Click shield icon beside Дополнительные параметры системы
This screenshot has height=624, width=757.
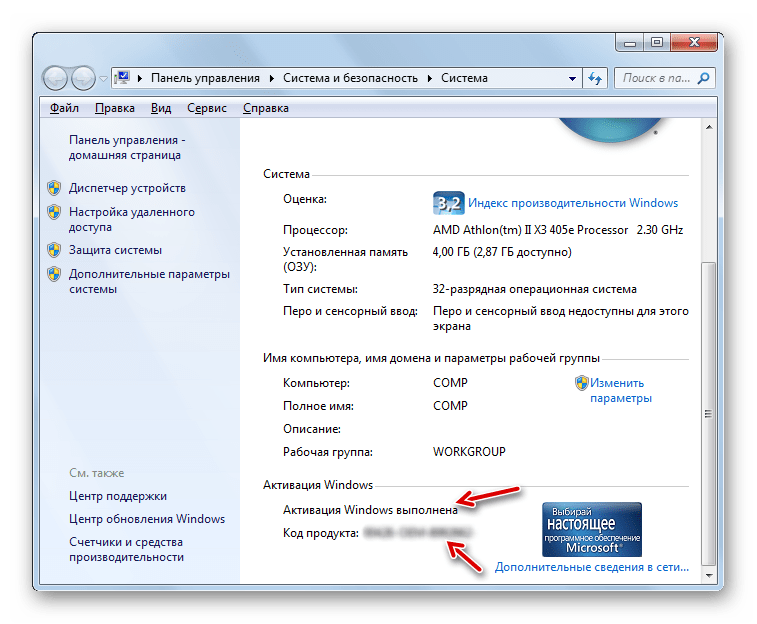[54, 274]
